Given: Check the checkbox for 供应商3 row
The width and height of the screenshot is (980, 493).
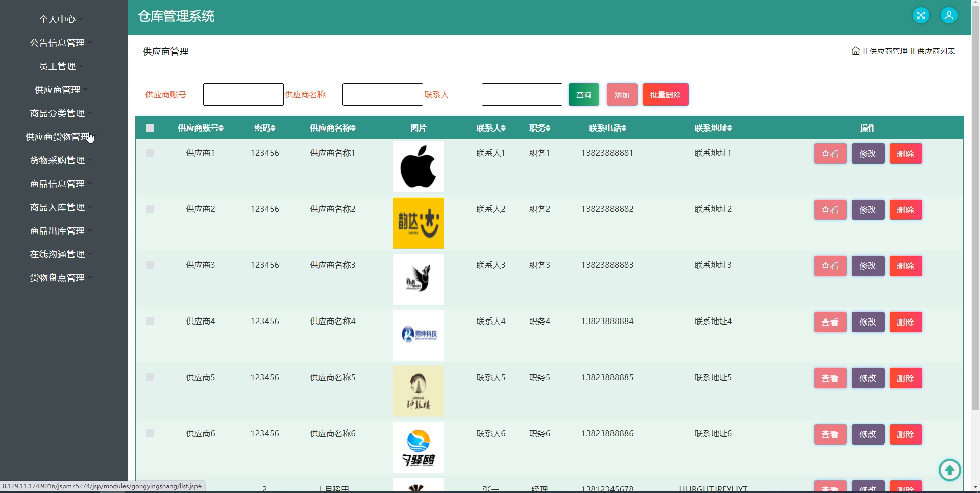Looking at the screenshot, I should (x=150, y=265).
